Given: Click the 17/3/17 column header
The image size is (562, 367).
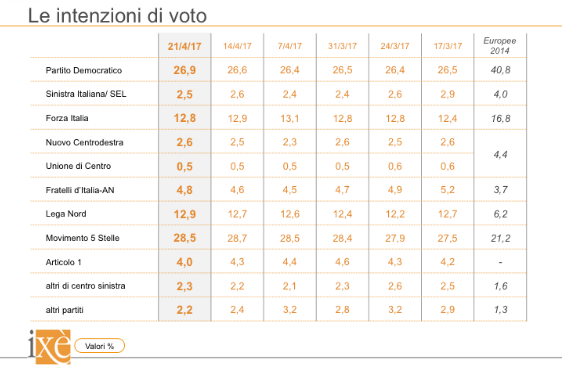Looking at the screenshot, I should (x=447, y=46).
